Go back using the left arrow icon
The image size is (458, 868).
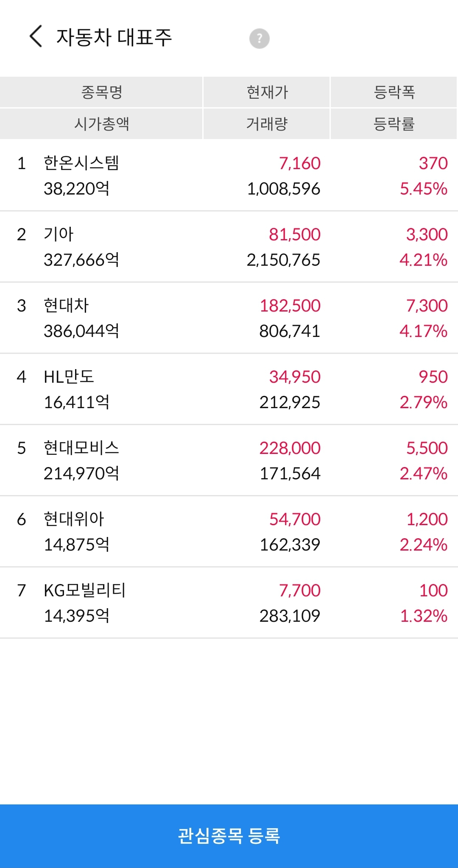tap(36, 36)
